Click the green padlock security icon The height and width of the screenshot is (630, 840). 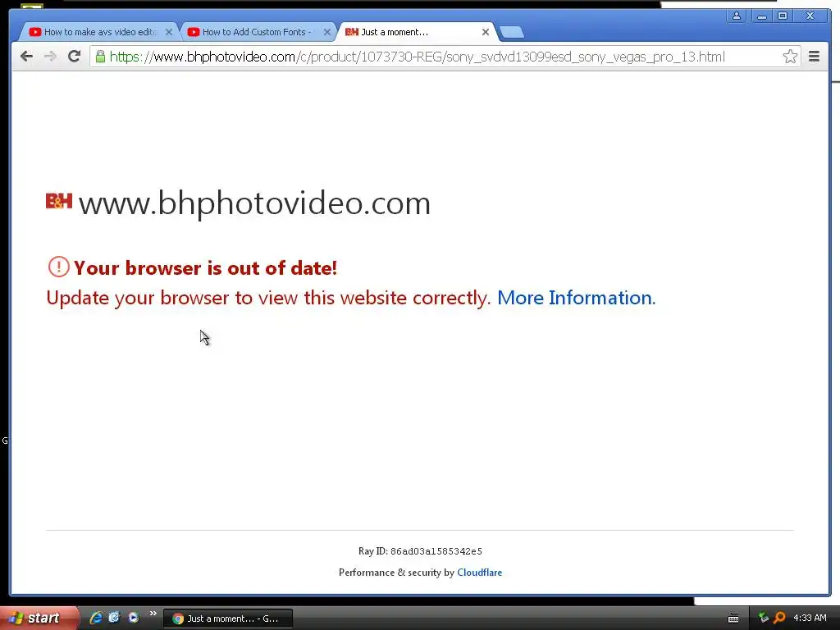100,56
